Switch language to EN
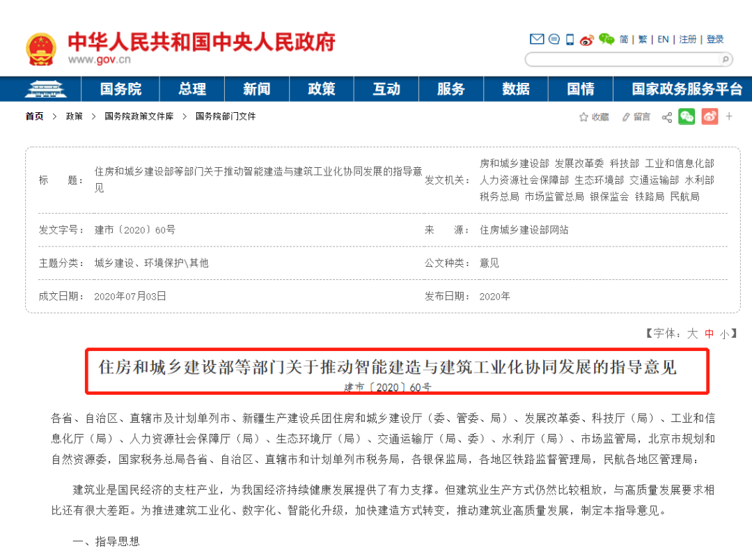752x560 pixels. [x=664, y=39]
